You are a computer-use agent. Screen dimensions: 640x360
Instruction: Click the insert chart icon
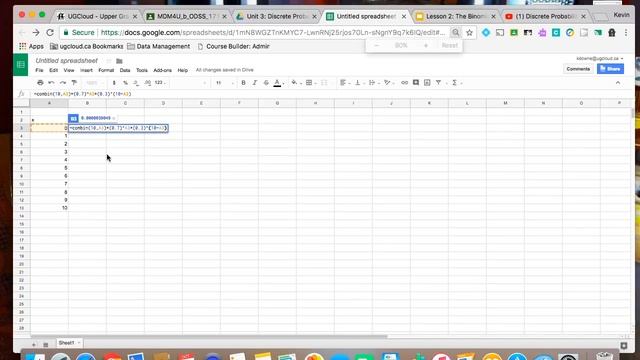coord(427,82)
